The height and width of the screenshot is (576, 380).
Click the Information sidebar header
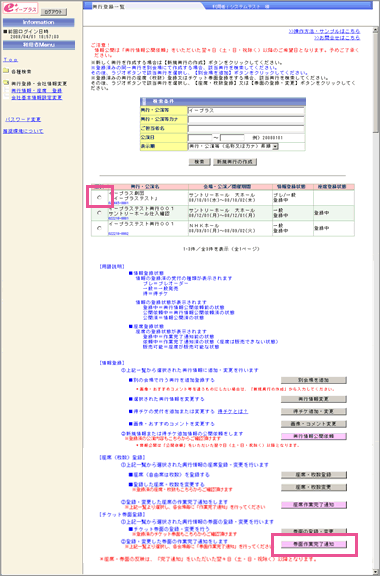coord(39,22)
